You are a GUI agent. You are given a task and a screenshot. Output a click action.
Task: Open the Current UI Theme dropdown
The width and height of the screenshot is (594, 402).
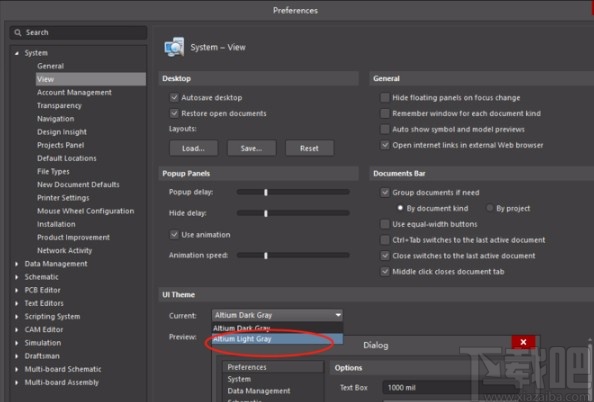277,315
